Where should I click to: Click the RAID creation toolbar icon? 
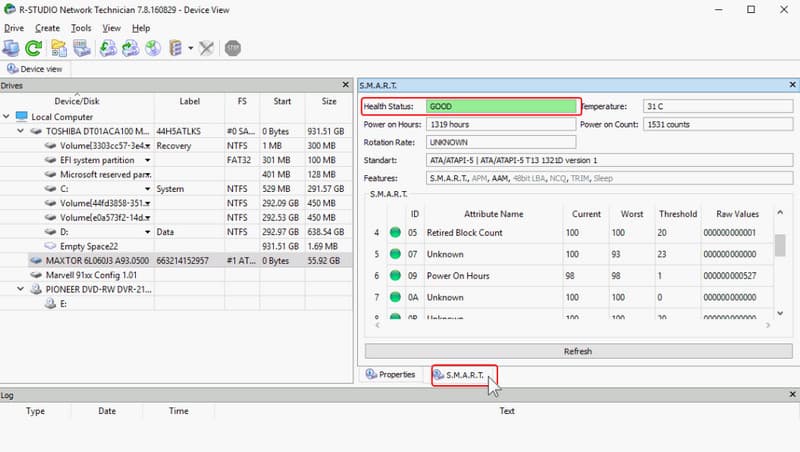[176, 48]
